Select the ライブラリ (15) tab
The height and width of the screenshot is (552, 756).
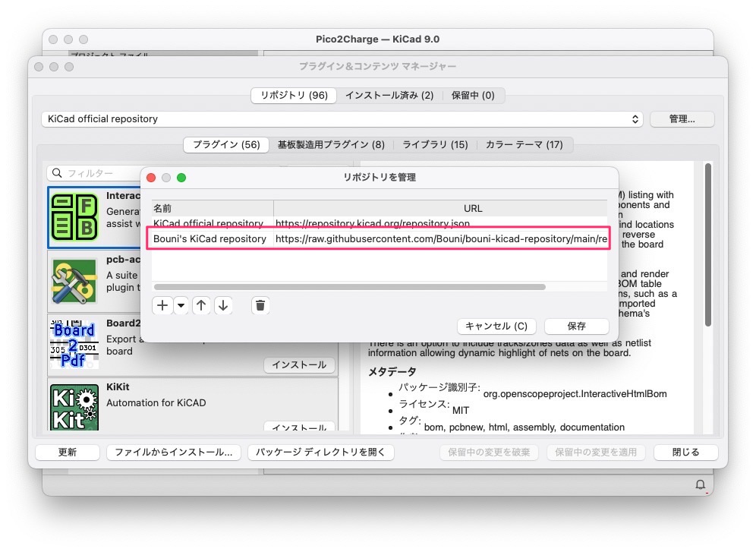(x=435, y=144)
